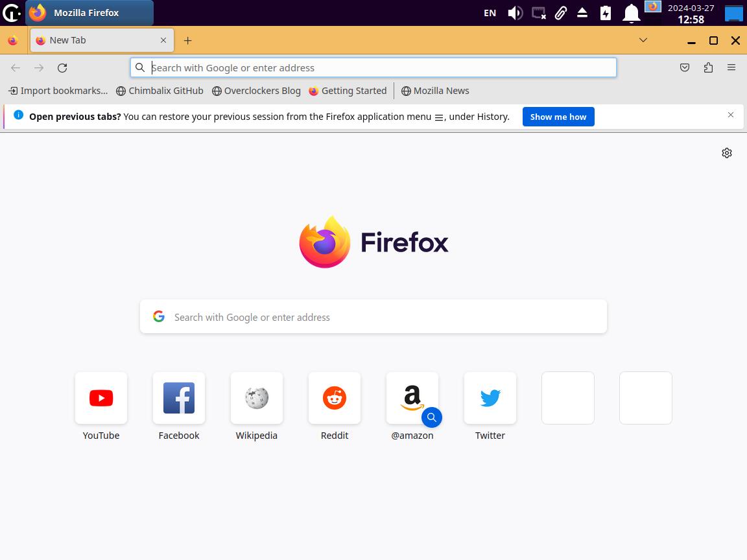Screen dimensions: 747x560
Task: Open the YouTube shortcut tile
Action: pos(101,398)
